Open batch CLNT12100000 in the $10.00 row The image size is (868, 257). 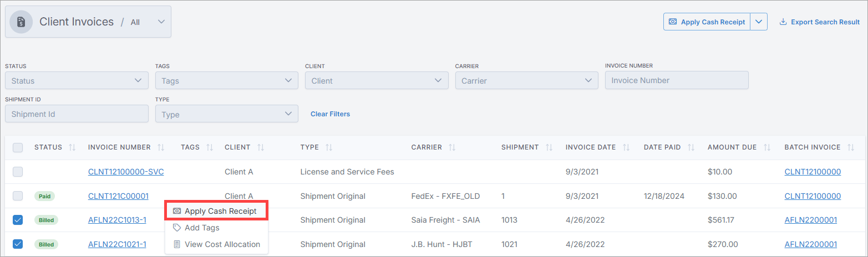pos(813,172)
